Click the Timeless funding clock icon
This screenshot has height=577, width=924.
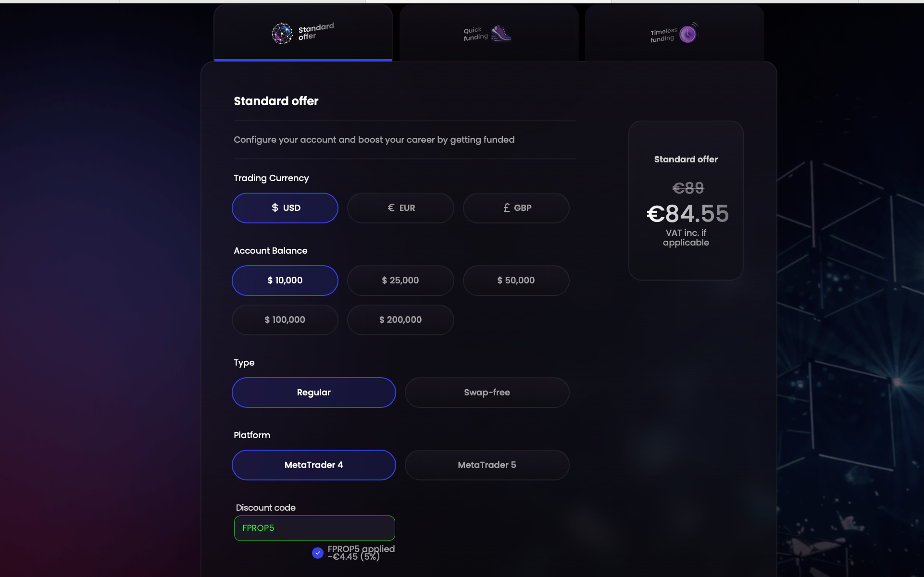[688, 34]
